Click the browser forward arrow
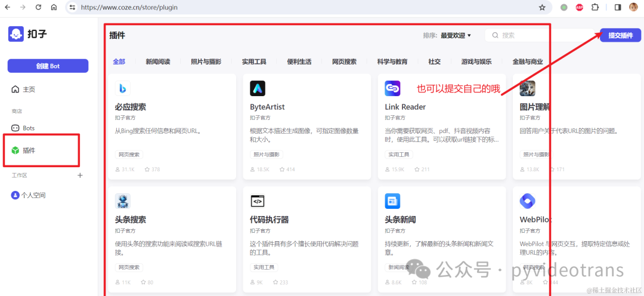The width and height of the screenshot is (644, 296). (x=23, y=7)
